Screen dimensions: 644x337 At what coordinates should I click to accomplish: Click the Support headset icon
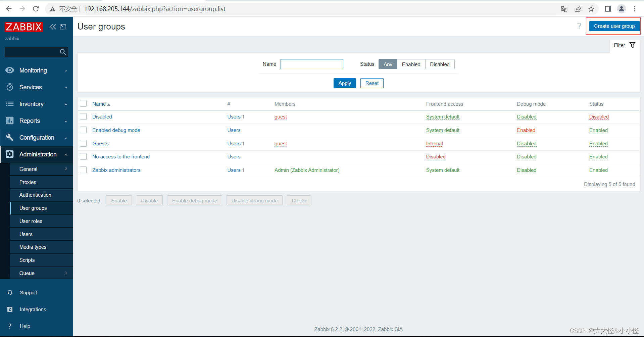click(10, 293)
